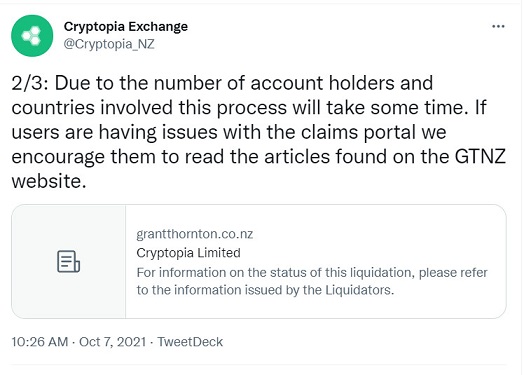Screen dimensions: 524x375
Task: Click the green hexagon logo in avatar
Action: point(32,36)
